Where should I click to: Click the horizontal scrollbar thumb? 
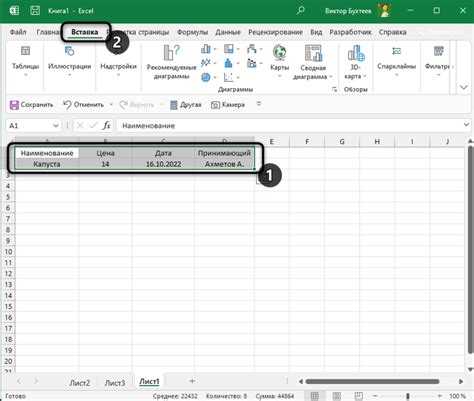click(x=372, y=381)
